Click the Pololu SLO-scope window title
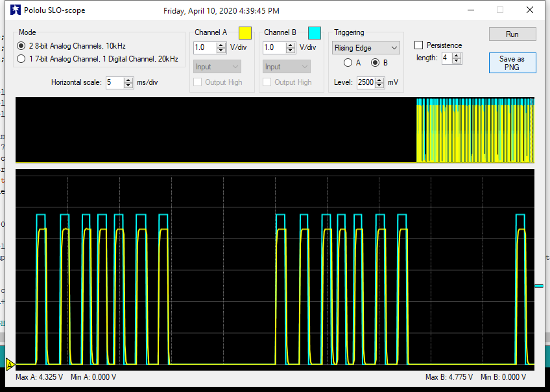Image resolution: width=550 pixels, height=392 pixels. (54, 10)
